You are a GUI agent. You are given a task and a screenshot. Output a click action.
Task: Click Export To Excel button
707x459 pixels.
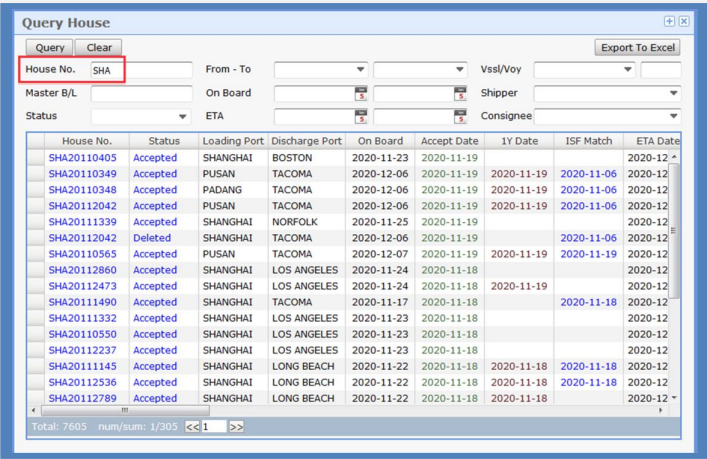tap(638, 47)
